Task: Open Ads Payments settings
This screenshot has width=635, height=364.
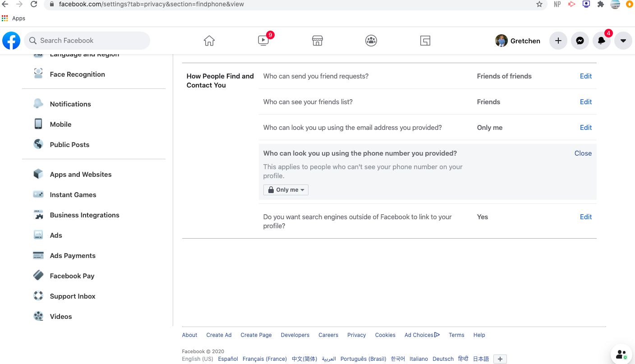Action: (x=73, y=256)
